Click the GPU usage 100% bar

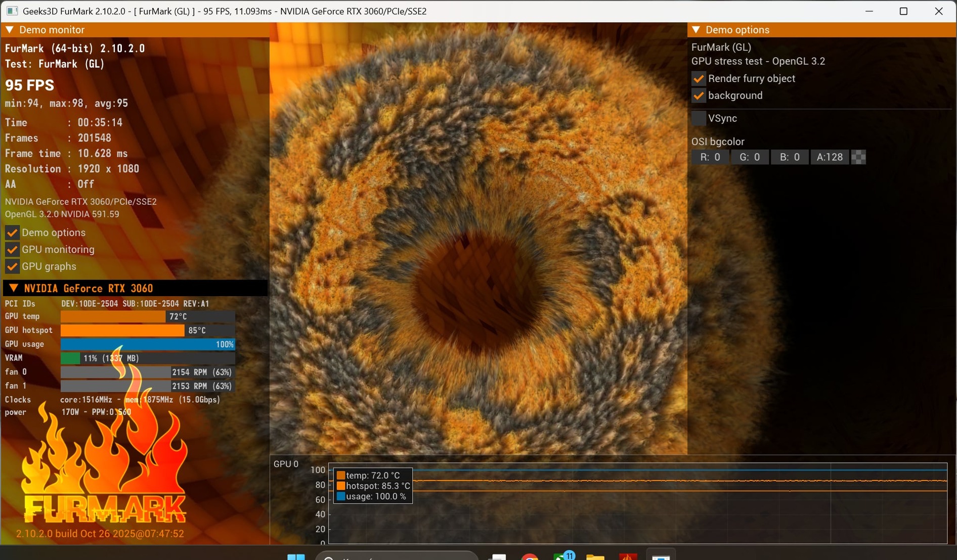click(148, 344)
